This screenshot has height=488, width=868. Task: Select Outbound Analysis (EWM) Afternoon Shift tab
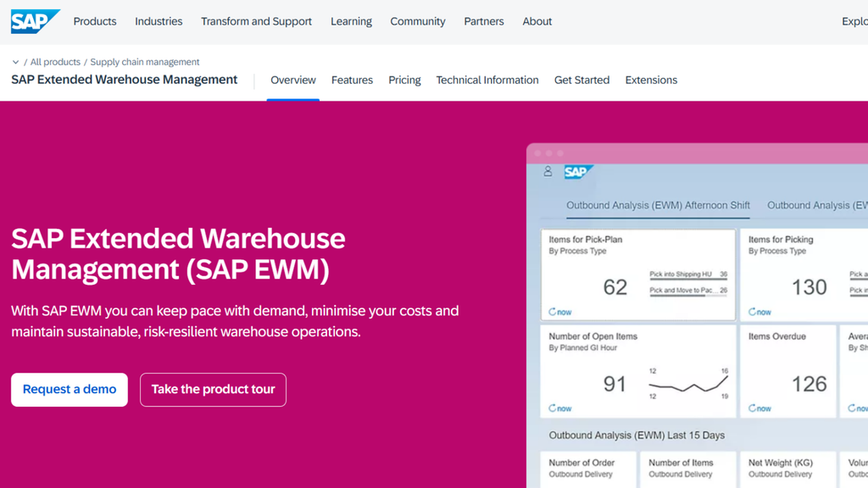point(658,205)
